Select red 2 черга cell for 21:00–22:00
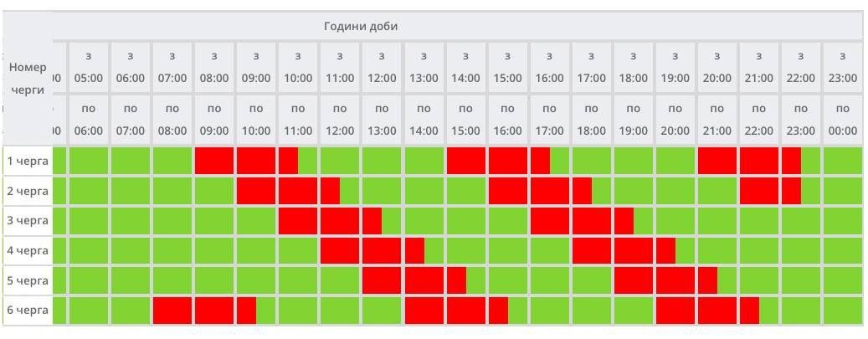The width and height of the screenshot is (868, 339). coord(759,191)
